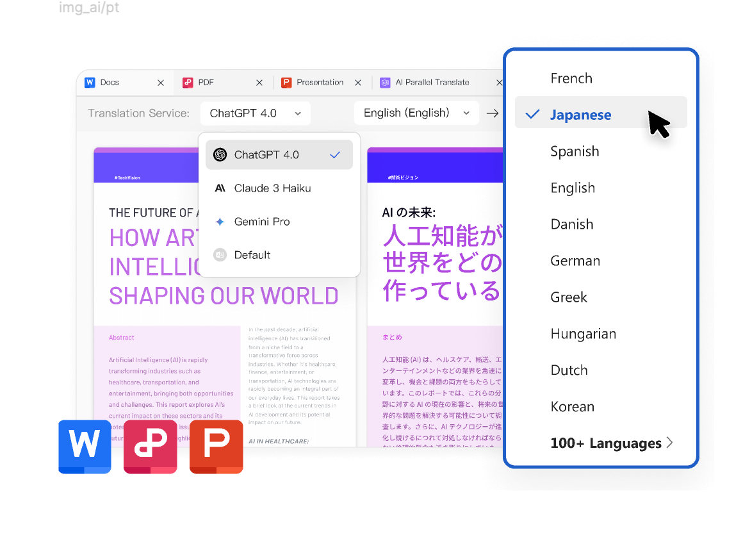Click the #TechVision header tag
Viewport: 743px width, 560px height.
(x=127, y=178)
